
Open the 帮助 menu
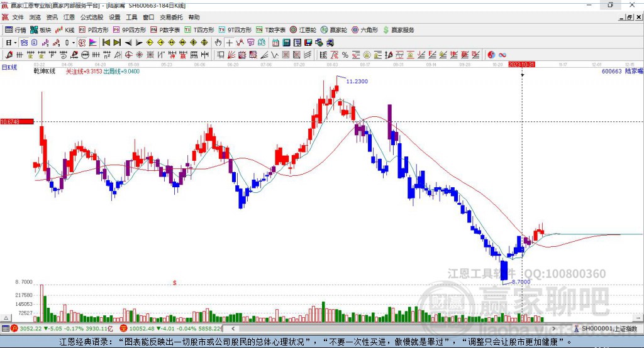click(194, 17)
